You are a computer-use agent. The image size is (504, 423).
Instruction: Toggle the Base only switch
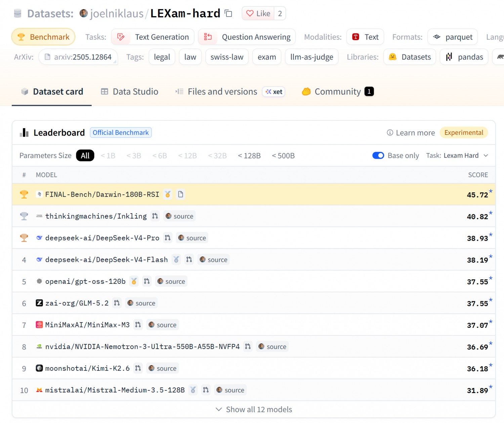(x=378, y=155)
